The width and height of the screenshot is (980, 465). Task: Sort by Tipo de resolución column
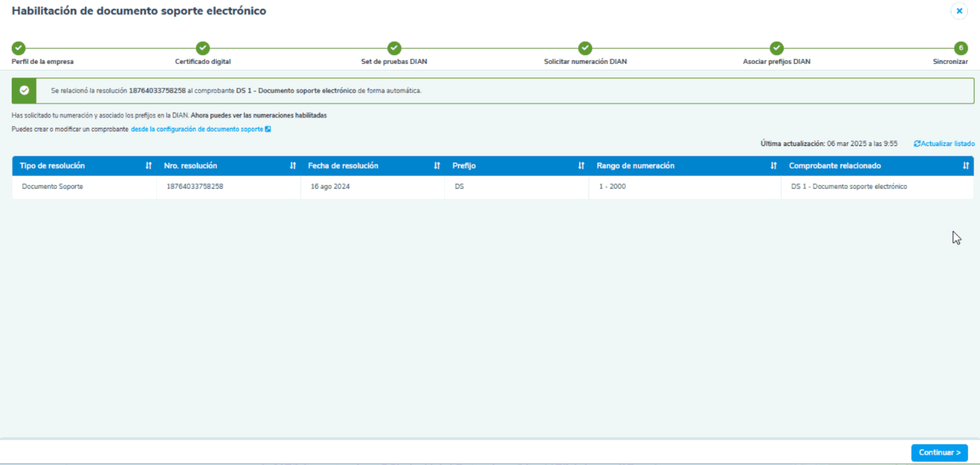(148, 166)
